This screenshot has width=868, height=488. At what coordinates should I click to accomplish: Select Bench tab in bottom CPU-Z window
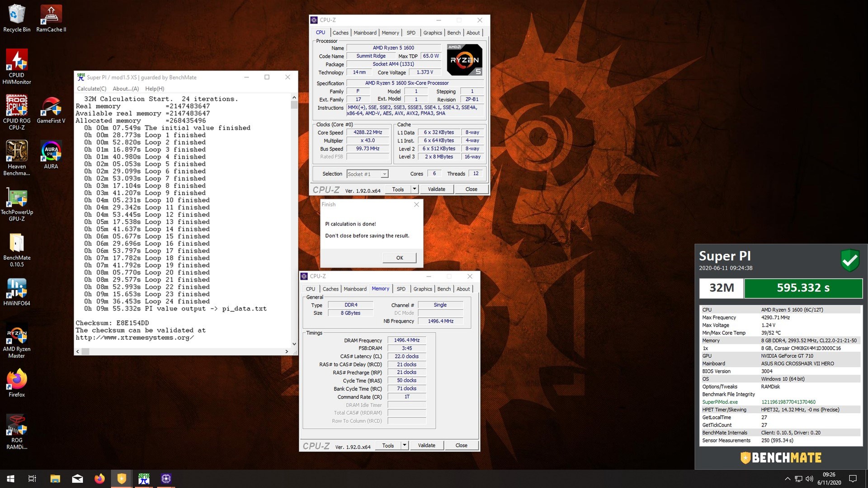(444, 289)
